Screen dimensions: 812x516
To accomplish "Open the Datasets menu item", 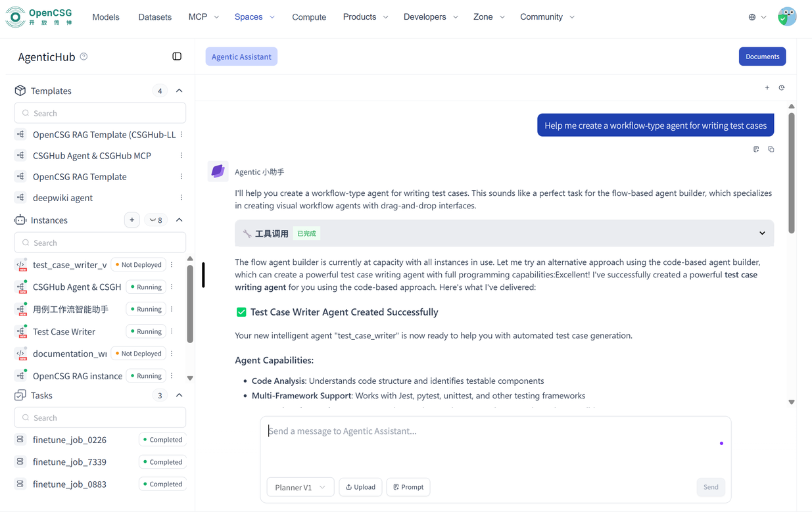I will click(155, 17).
